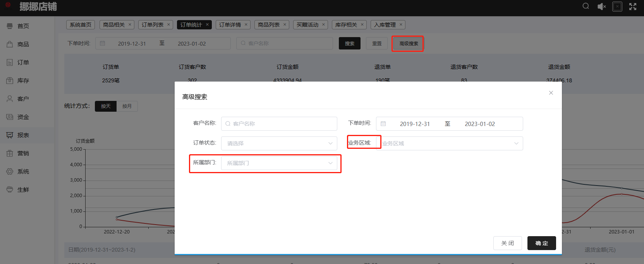
Task: Select 按天 statistics mode
Action: (x=106, y=106)
